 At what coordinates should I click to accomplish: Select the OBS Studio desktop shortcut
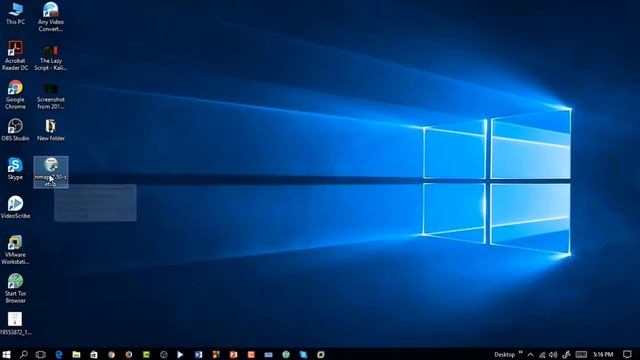[15, 130]
